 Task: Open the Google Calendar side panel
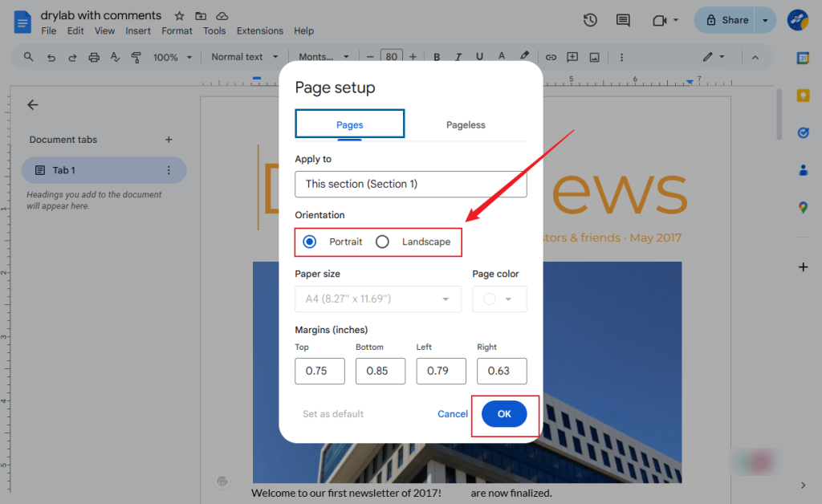point(804,56)
